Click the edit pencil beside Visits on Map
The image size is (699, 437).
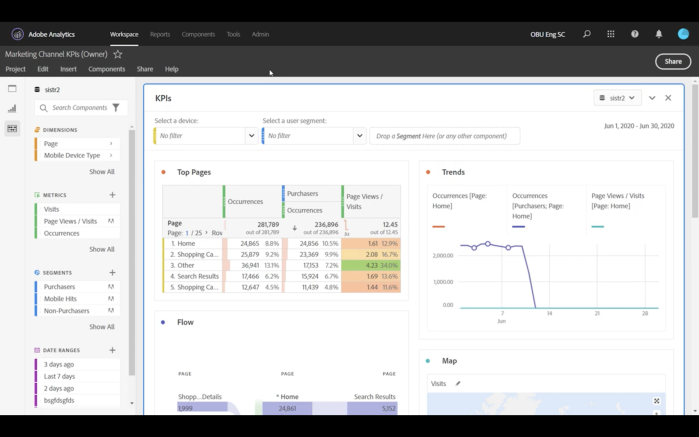(457, 383)
